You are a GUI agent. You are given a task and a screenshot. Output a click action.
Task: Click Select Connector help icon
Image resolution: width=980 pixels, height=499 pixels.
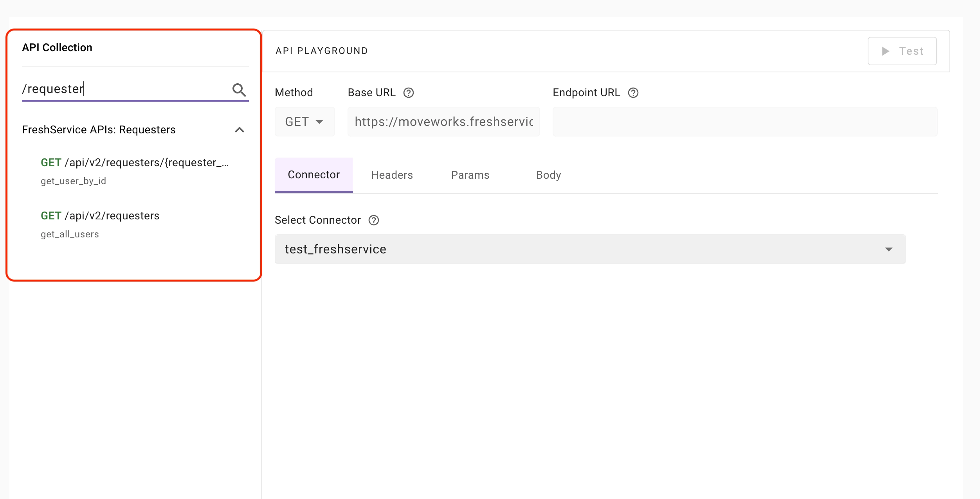pos(374,220)
